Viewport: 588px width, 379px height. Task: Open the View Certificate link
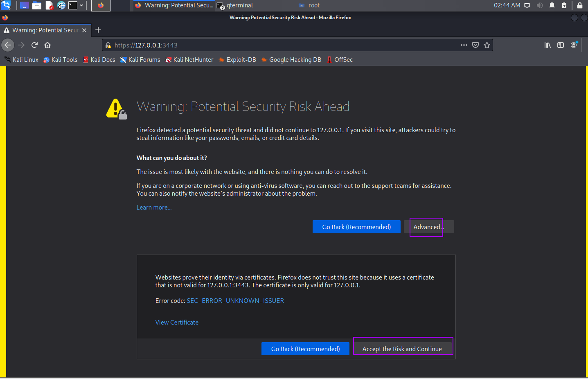pyautogui.click(x=177, y=323)
